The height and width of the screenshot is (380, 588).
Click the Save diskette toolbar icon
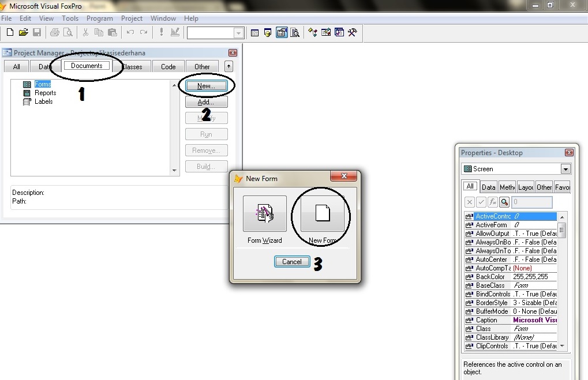tap(37, 33)
